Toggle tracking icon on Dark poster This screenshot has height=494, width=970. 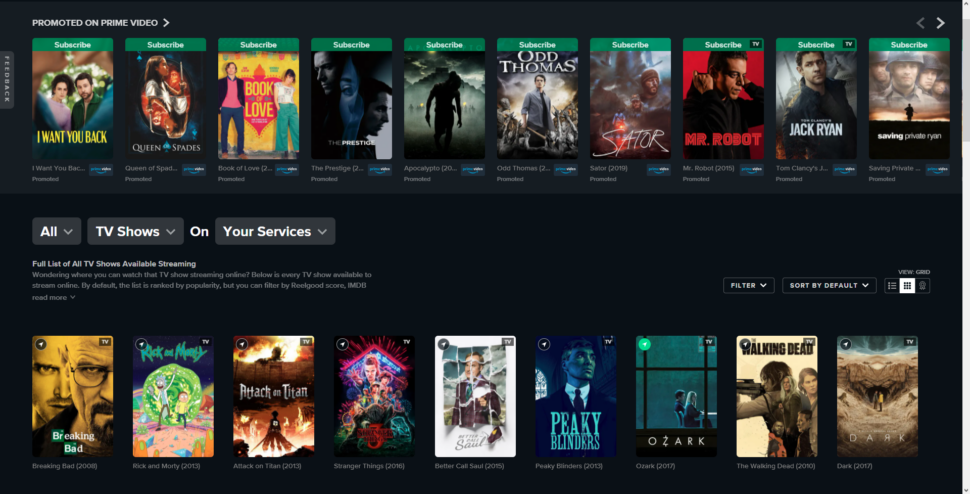point(846,344)
